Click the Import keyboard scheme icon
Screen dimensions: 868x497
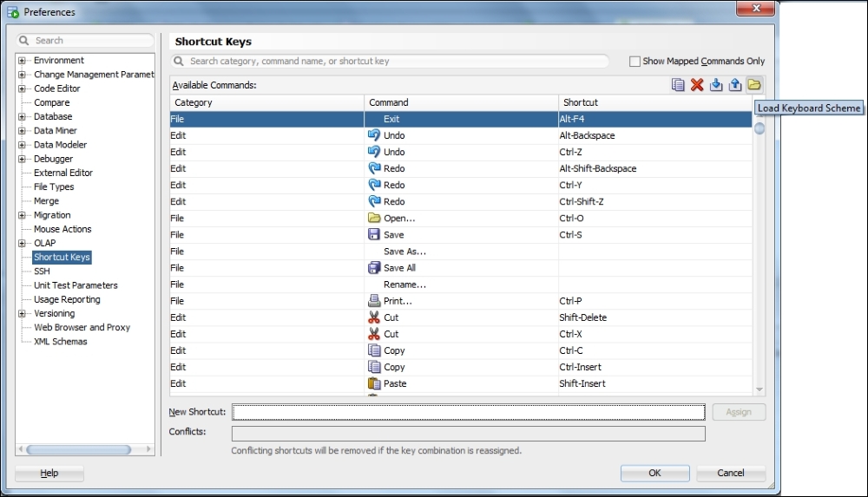(716, 85)
